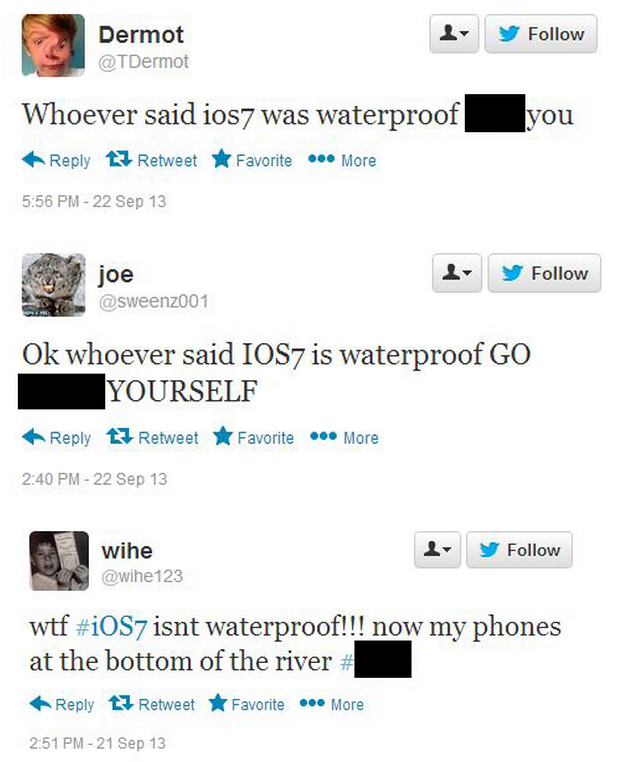Retweet Dermot's iOS7 waterproof tweet
The image size is (618, 762).
(152, 160)
